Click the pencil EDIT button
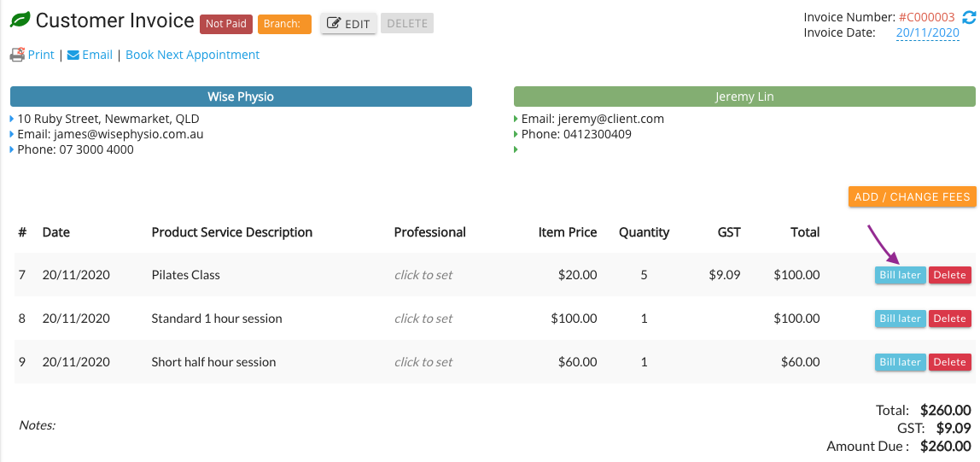This screenshot has width=980, height=462. click(x=349, y=24)
